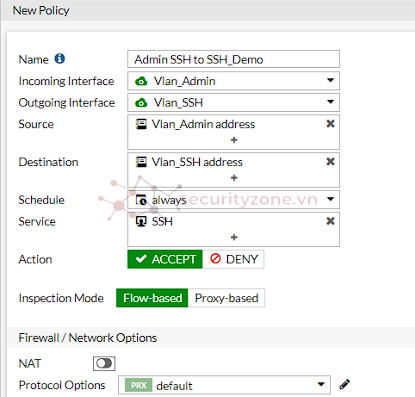Remove Vlan_Admin address from Source

click(330, 124)
